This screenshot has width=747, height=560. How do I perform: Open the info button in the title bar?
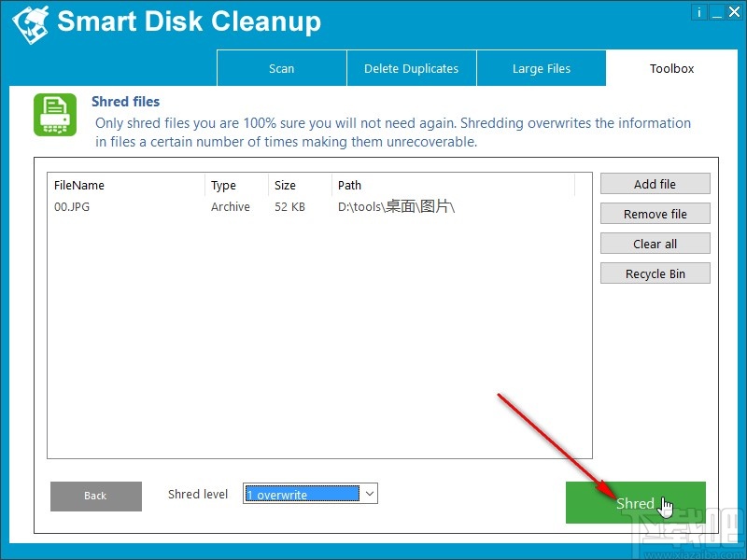(698, 12)
